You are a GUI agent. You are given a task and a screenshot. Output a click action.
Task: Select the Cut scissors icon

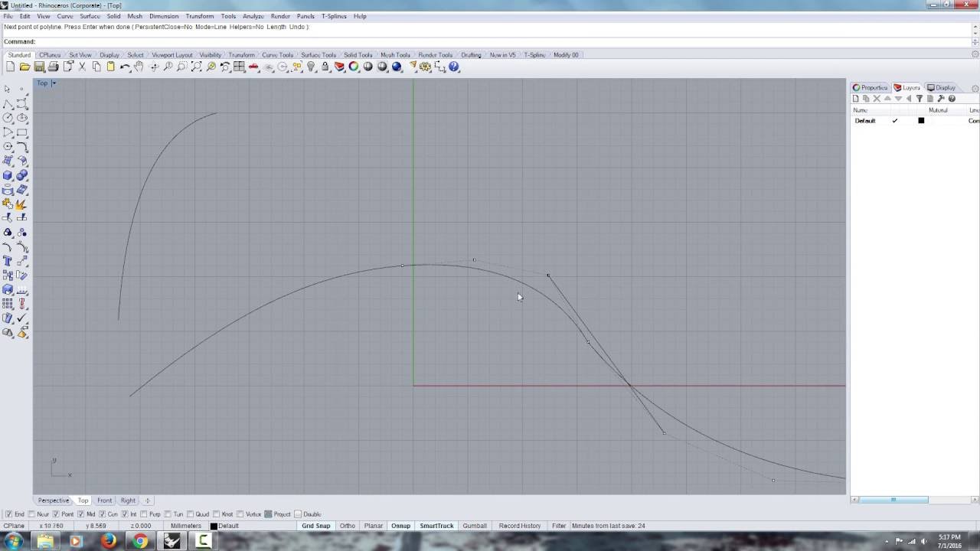[x=82, y=67]
